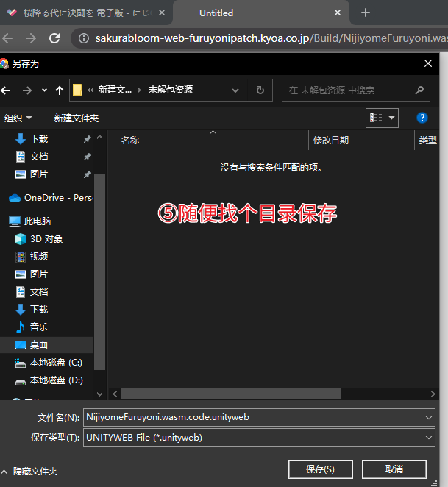Open the 保存类型 dropdown

(259, 437)
